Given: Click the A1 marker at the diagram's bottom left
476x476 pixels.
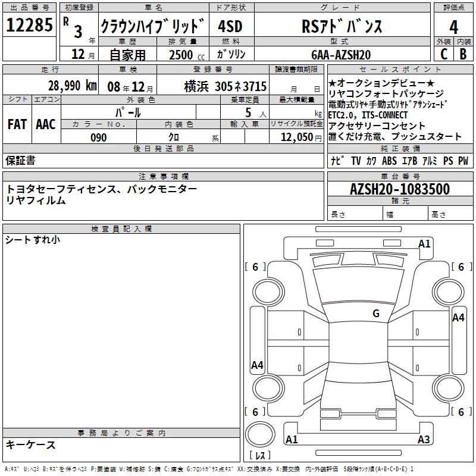Looking at the screenshot, I should coord(292,440).
